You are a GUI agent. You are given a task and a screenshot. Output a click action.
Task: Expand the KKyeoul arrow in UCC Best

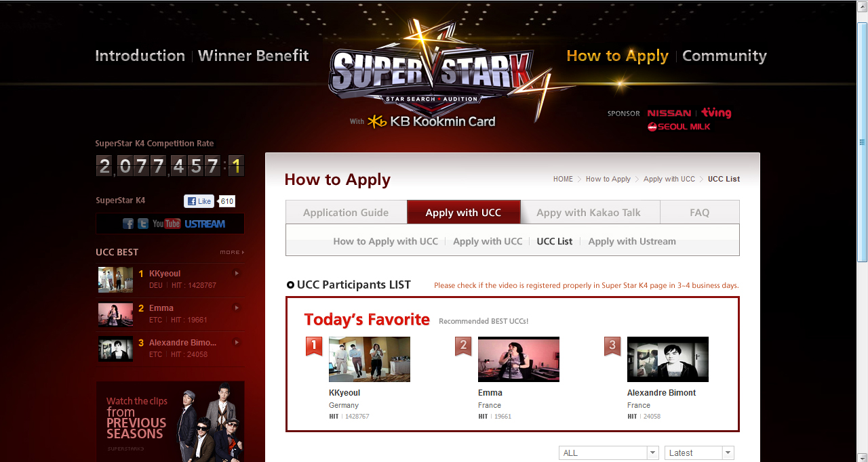(237, 274)
